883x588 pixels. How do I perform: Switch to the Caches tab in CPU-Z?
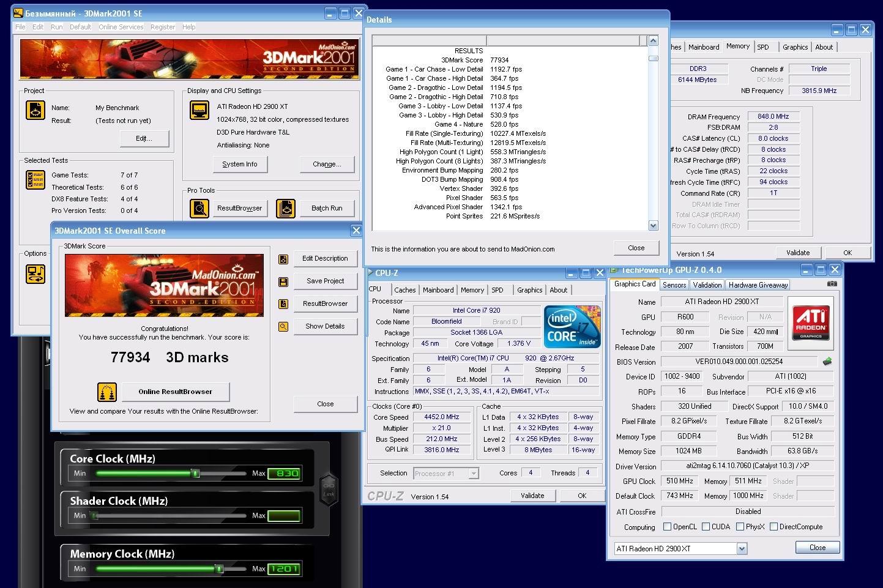405,290
